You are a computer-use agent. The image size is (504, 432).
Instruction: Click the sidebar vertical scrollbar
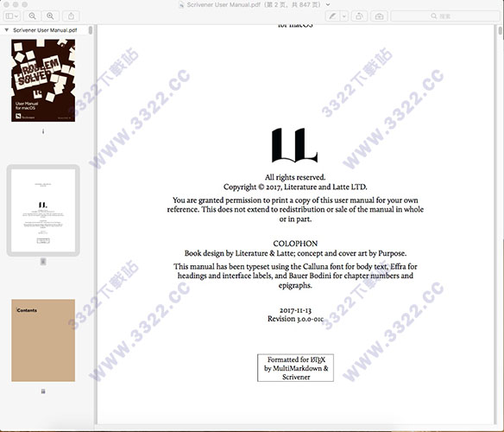[x=91, y=30]
